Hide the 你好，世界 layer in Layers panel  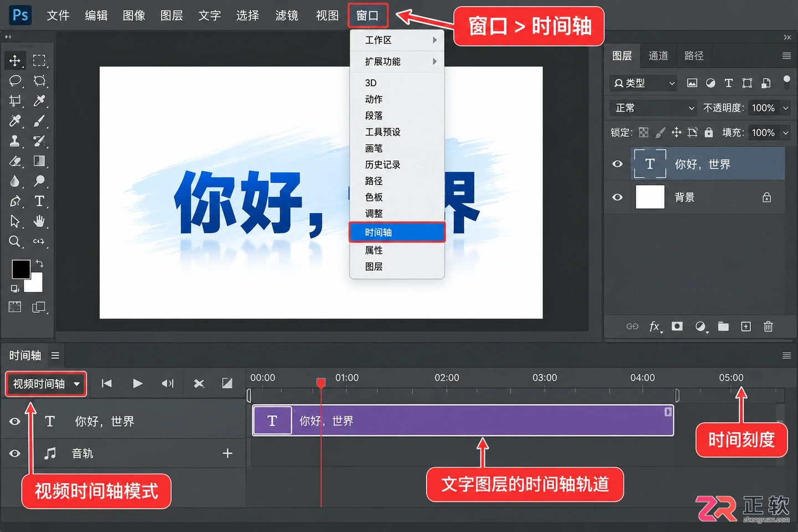[617, 164]
